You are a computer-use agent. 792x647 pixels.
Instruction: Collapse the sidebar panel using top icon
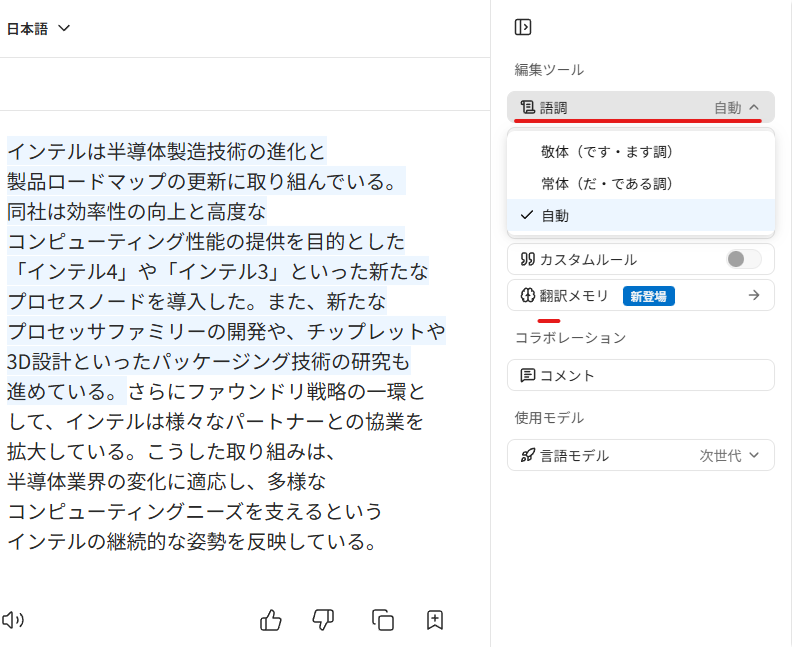(x=523, y=27)
